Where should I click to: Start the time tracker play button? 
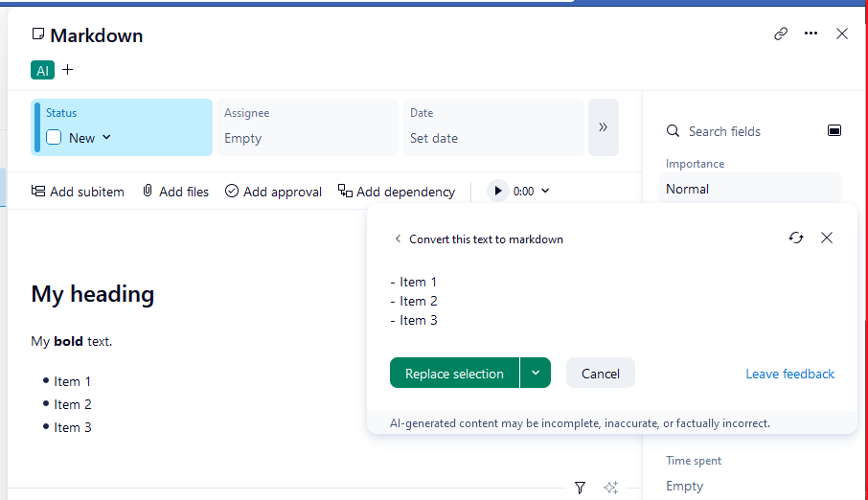click(498, 191)
